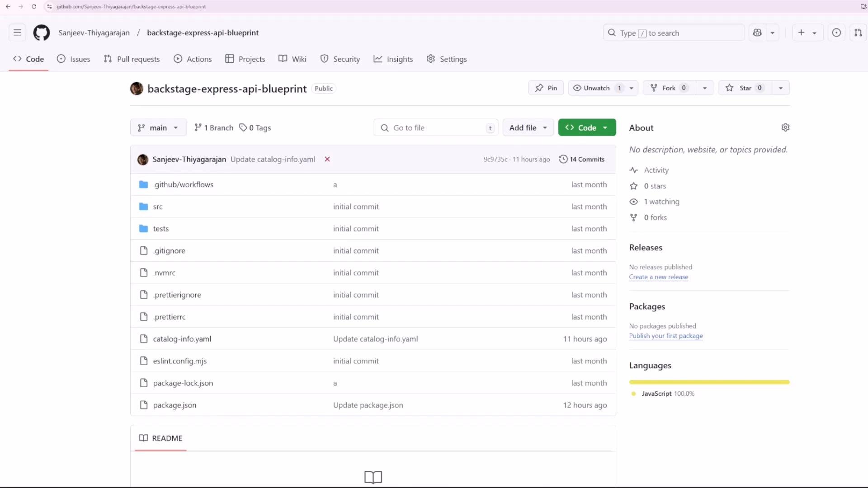
Task: Open the .gitignore file
Action: [169, 251]
